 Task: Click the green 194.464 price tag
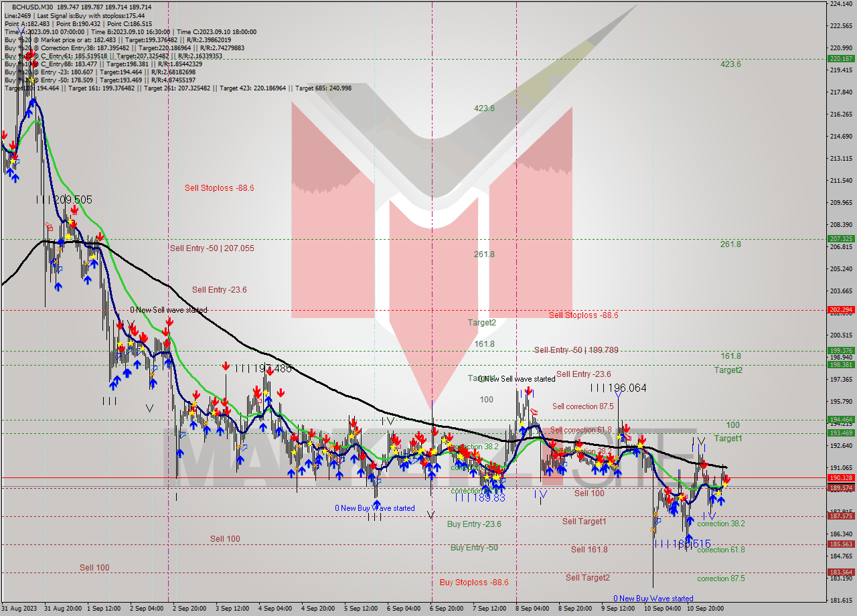841,419
